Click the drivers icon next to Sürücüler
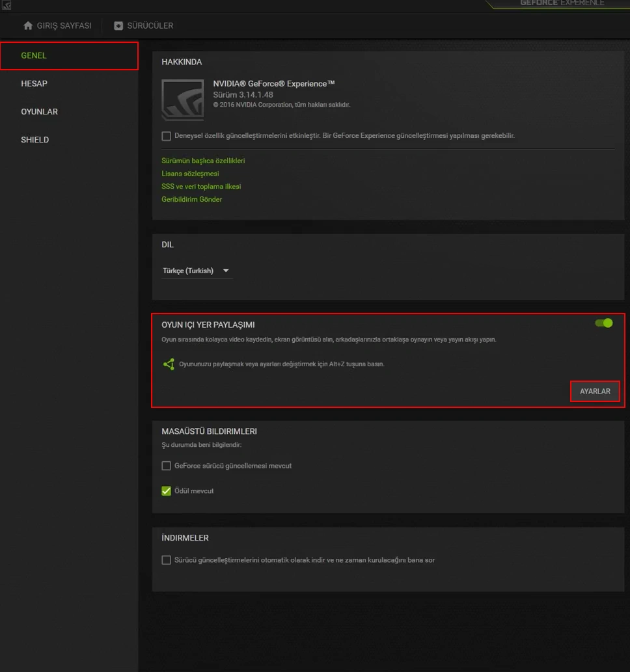The height and width of the screenshot is (672, 630). [x=118, y=26]
